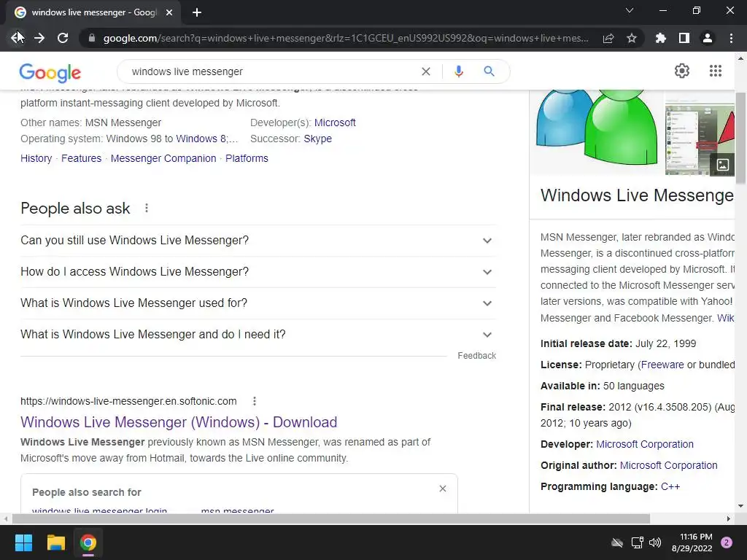This screenshot has height=560, width=747.
Task: Open the taskbar clock showing 11:16 PM
Action: click(x=692, y=542)
